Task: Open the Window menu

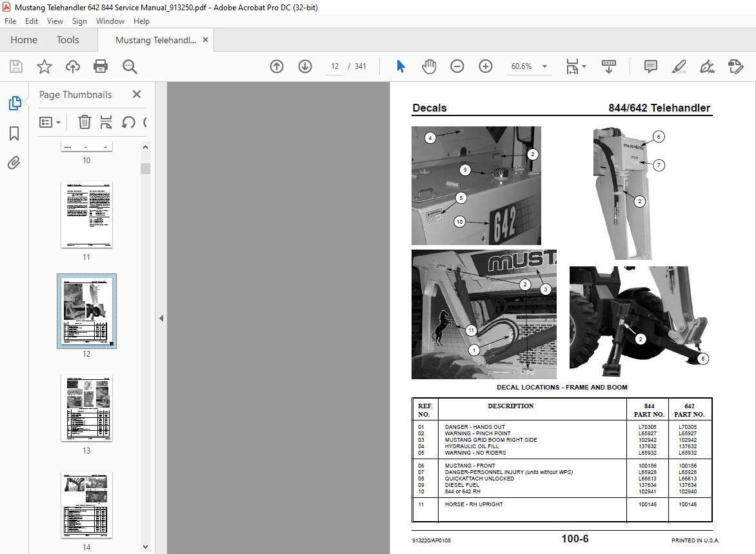Action: [x=110, y=21]
